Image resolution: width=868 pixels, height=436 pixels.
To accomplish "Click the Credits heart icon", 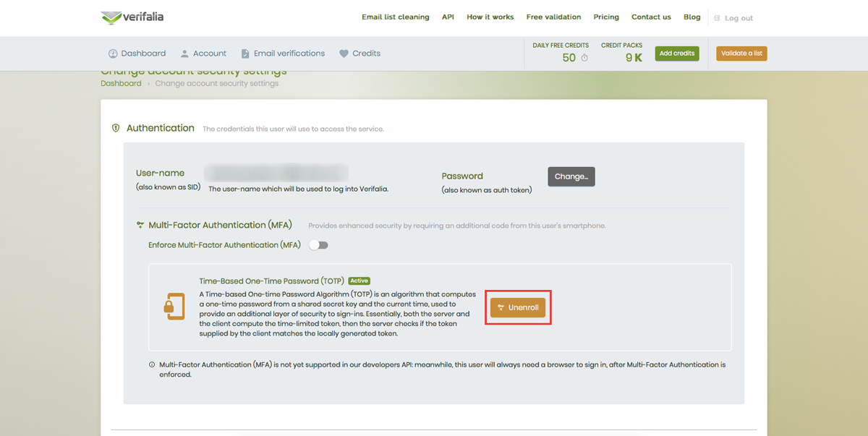I will click(344, 54).
